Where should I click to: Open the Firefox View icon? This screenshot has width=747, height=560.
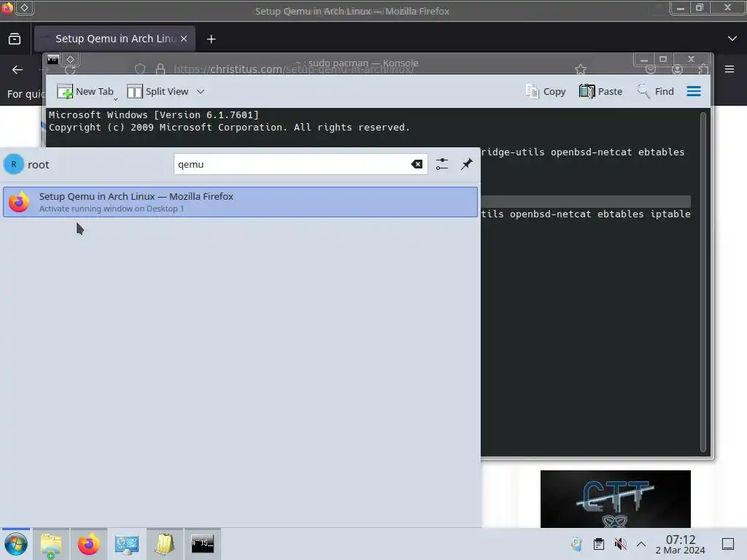tap(15, 39)
